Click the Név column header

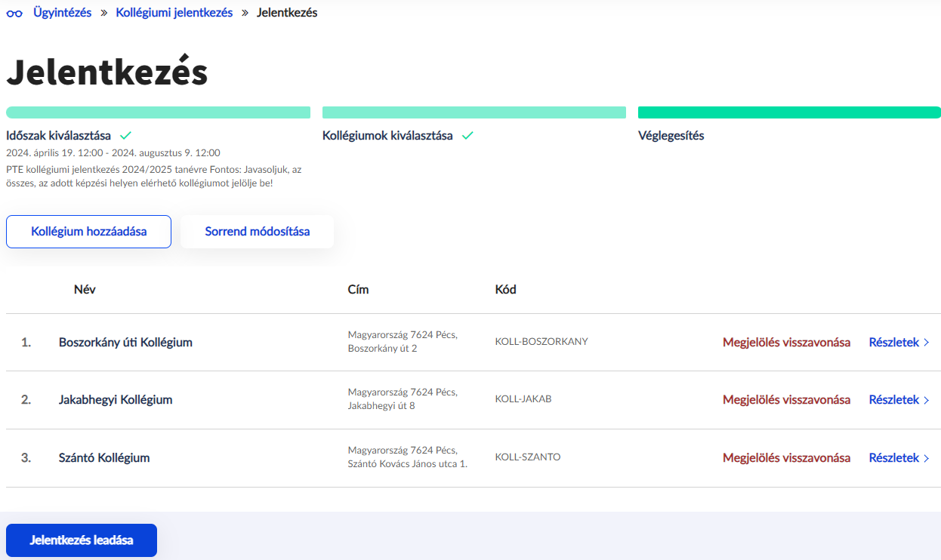click(x=85, y=290)
